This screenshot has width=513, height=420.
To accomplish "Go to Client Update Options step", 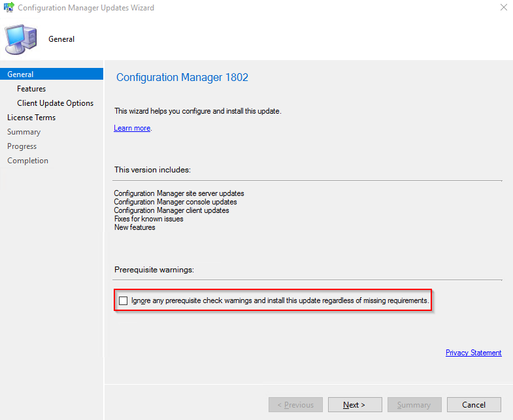I will pos(56,103).
